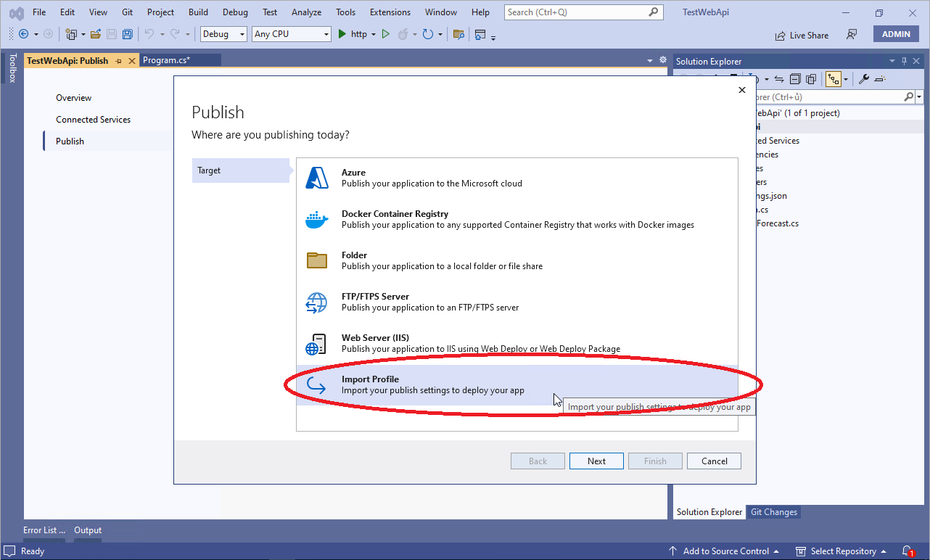930x560 pixels.
Task: Click the Undo arrow icon
Action: [x=149, y=34]
